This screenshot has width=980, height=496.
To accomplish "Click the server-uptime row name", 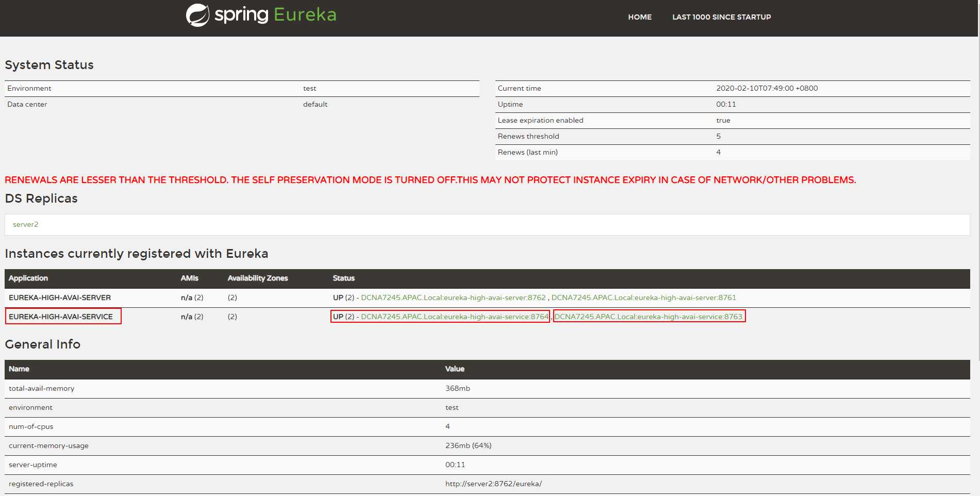I will (x=33, y=465).
